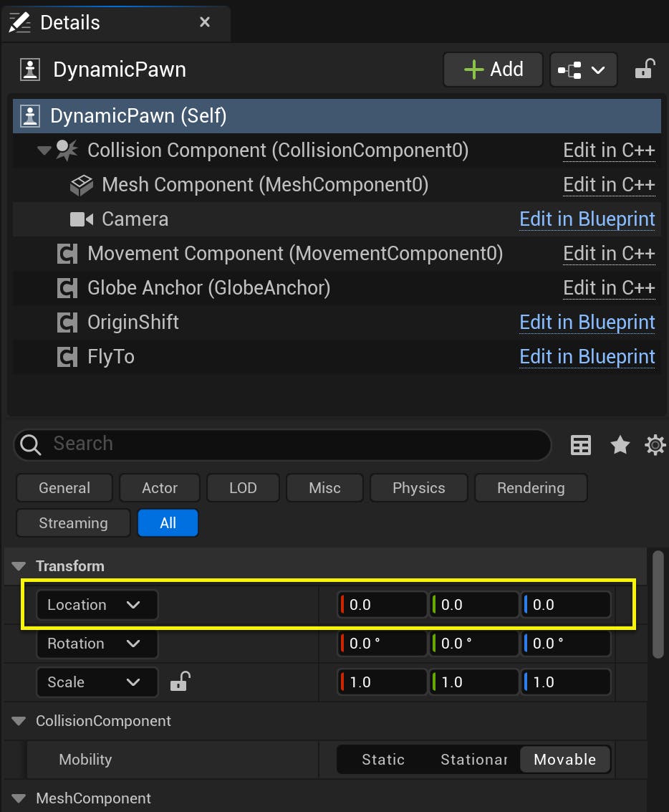
Task: Click the Add component button
Action: coord(493,69)
